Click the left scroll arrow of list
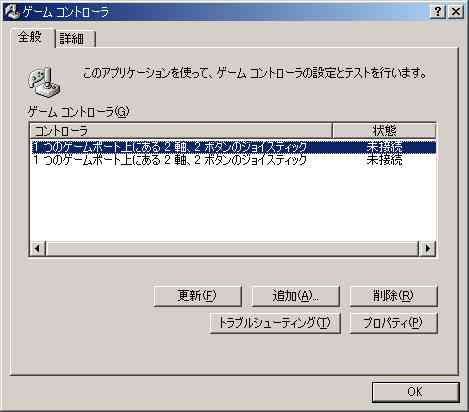469x412 pixels. [x=38, y=248]
